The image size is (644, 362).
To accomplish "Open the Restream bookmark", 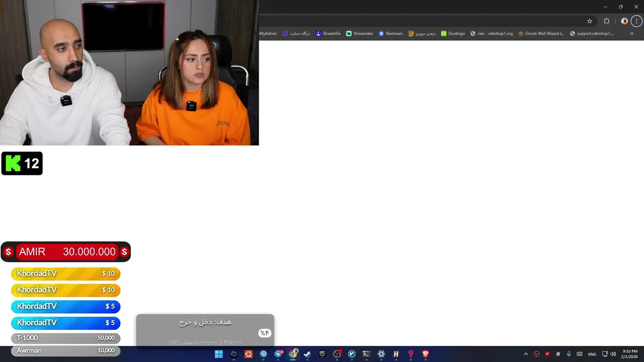I will (x=391, y=34).
